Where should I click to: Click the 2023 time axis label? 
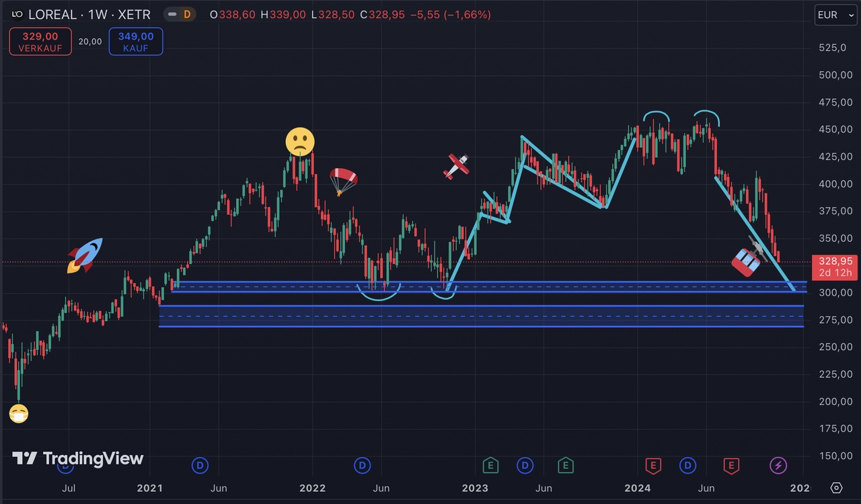[x=476, y=488]
